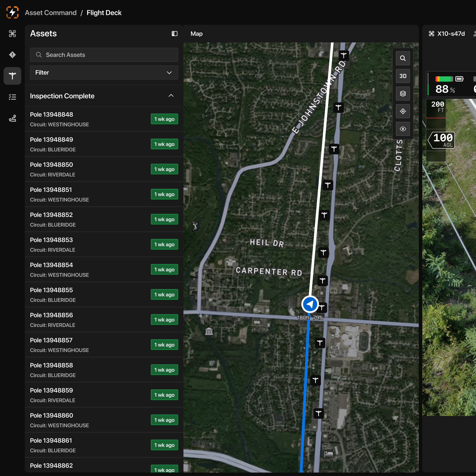Click the blue drone position marker

coord(310,304)
